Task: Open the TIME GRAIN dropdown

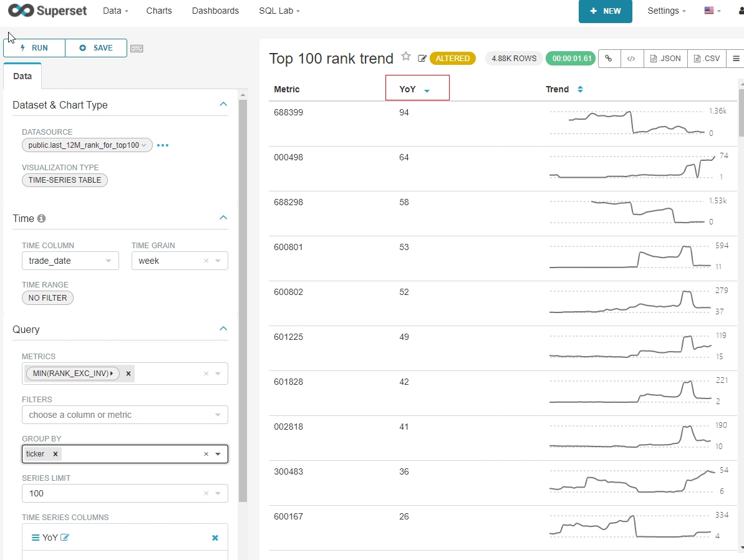Action: pos(218,261)
